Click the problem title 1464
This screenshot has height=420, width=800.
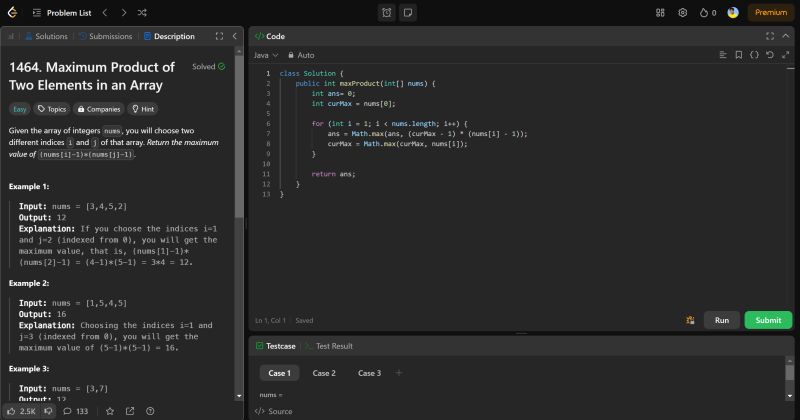[92, 76]
